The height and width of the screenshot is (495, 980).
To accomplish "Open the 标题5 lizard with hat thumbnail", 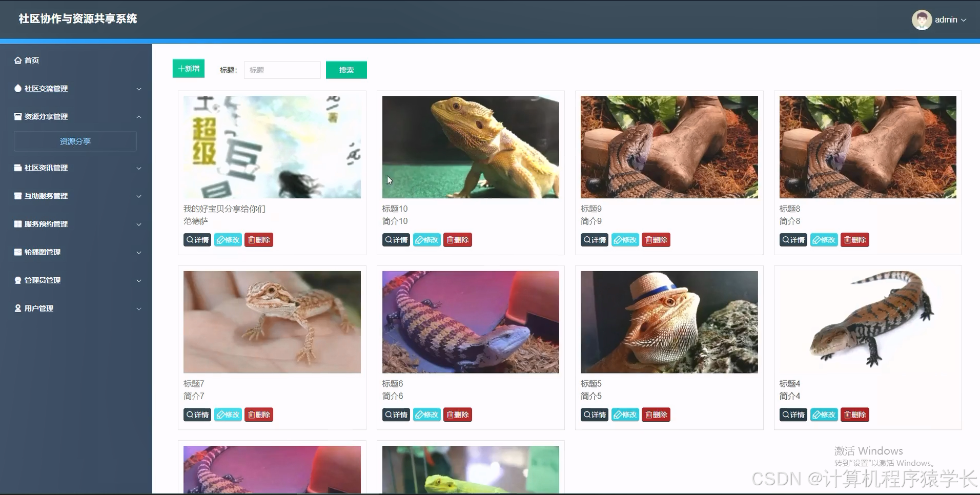I will [x=669, y=322].
